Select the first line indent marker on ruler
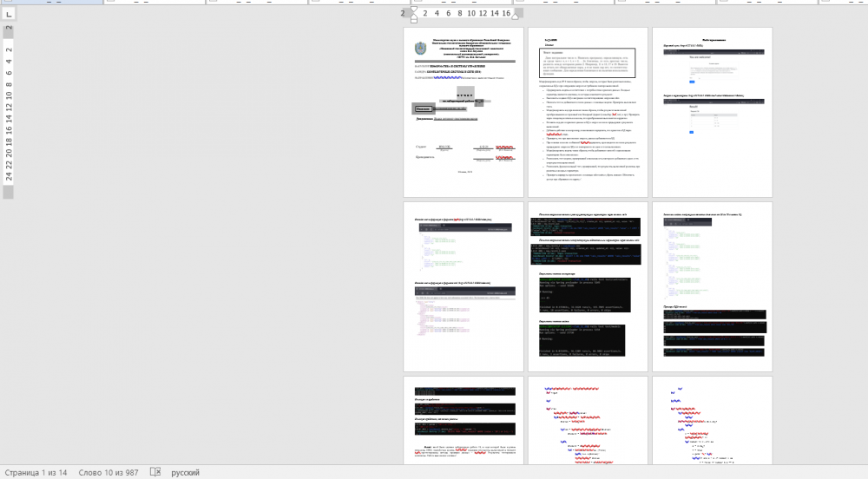Image resolution: width=868 pixels, height=479 pixels. click(413, 10)
